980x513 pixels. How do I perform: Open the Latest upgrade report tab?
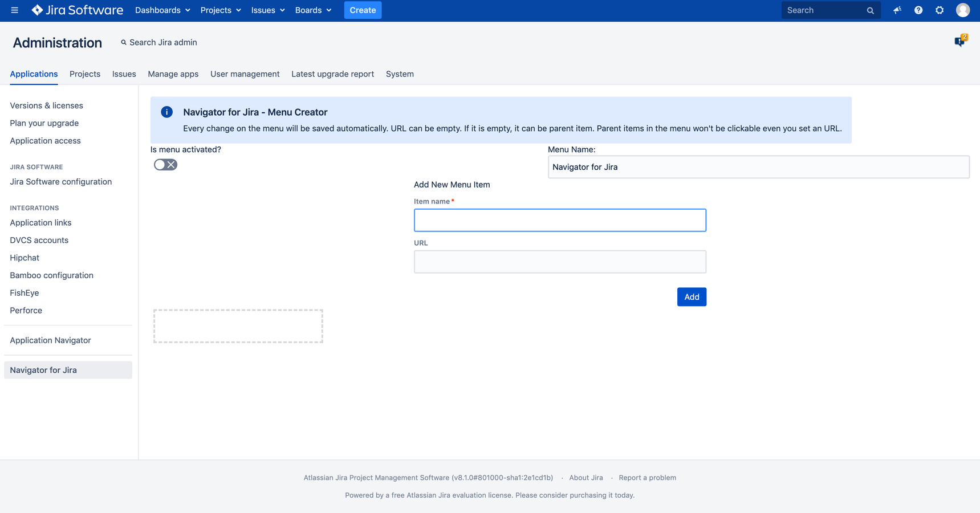tap(333, 74)
